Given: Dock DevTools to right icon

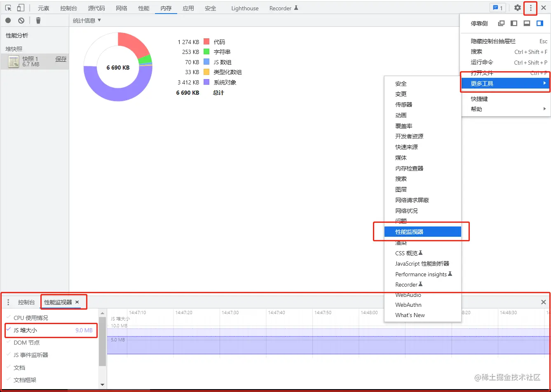Looking at the screenshot, I should pos(540,23).
